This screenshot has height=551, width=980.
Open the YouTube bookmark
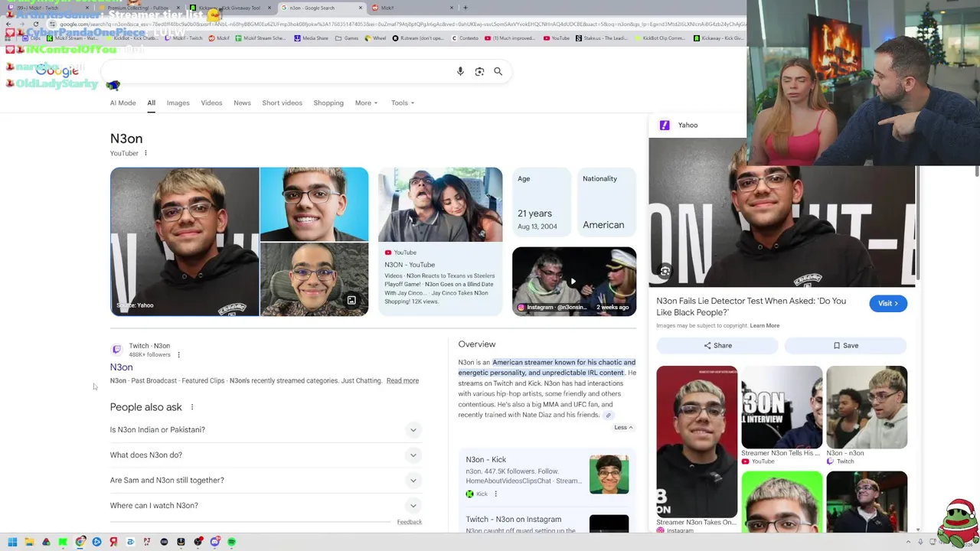coord(557,37)
